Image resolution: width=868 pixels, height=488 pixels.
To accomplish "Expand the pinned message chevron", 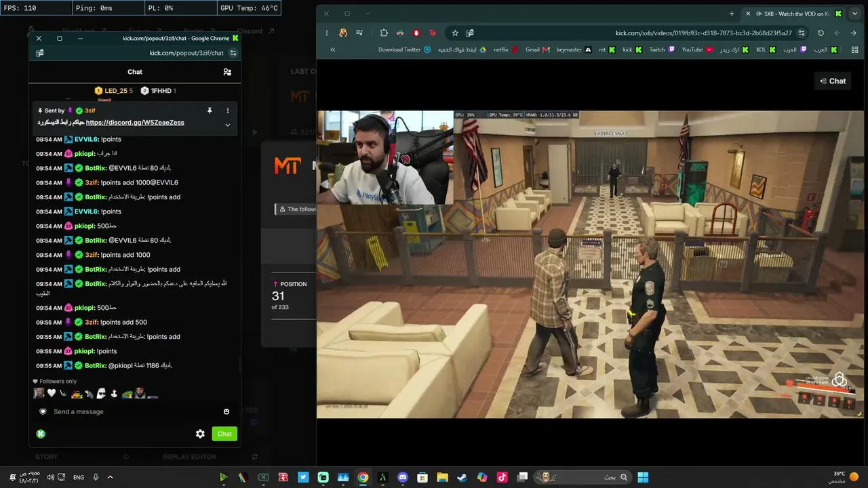I will click(x=228, y=125).
